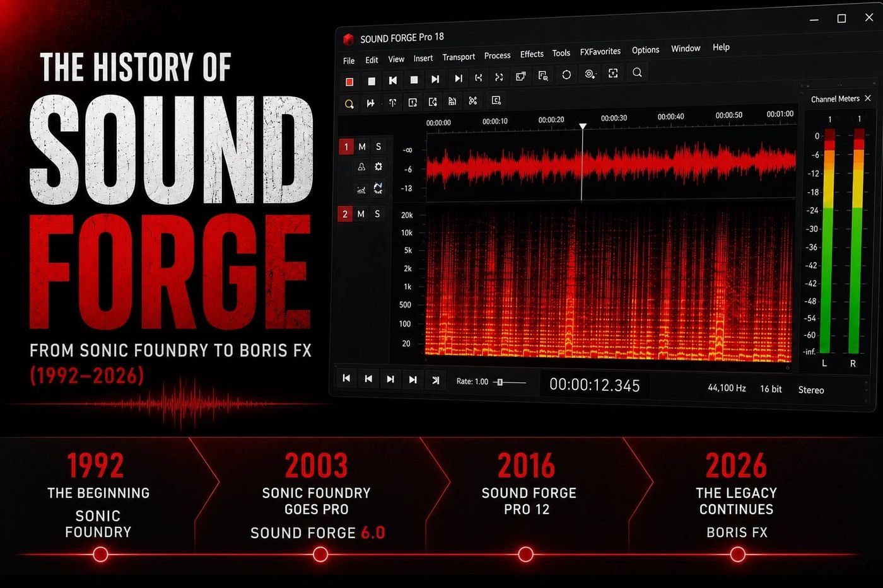Click the box with letter C icon
The height and width of the screenshot is (588, 883).
[496, 100]
